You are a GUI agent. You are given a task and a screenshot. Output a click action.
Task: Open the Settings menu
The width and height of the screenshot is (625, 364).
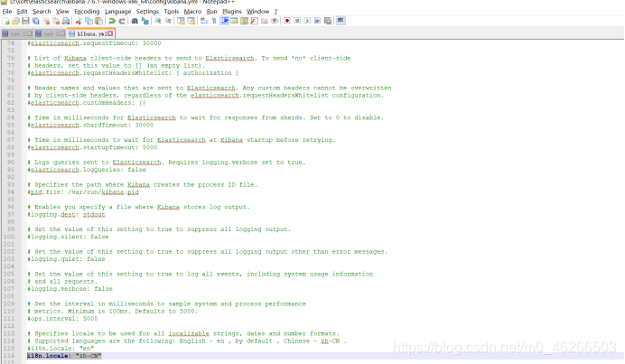(x=147, y=11)
